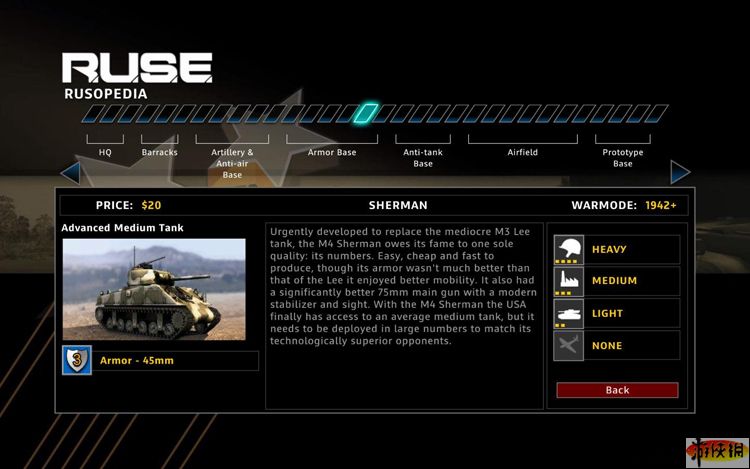This screenshot has width=750, height=469.
Task: Click the Sherman tank thumbnail image
Action: click(x=154, y=290)
